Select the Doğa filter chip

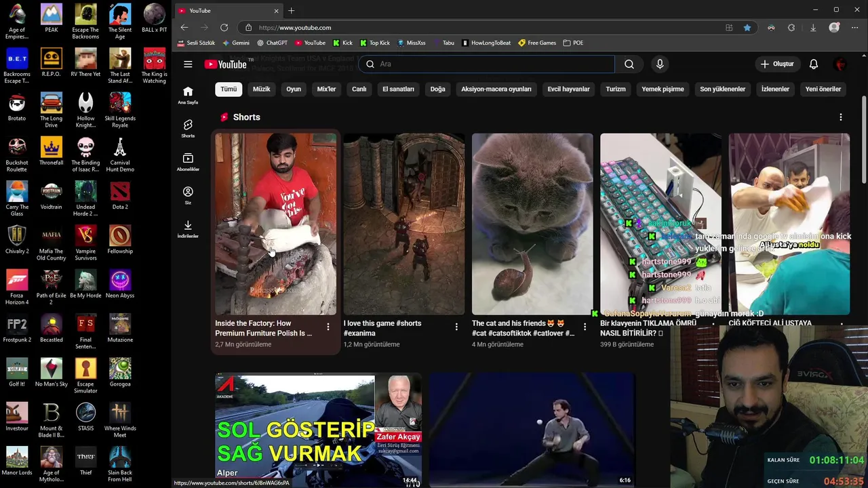click(x=438, y=89)
